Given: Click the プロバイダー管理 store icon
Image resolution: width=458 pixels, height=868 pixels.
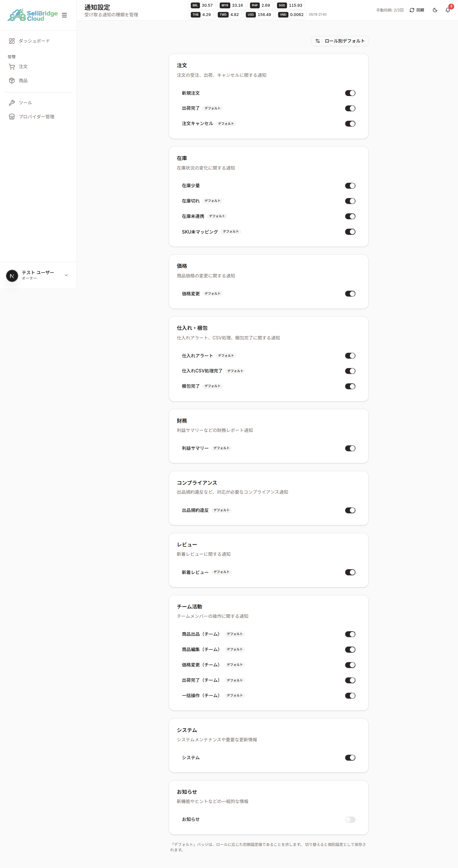Looking at the screenshot, I should [x=12, y=116].
